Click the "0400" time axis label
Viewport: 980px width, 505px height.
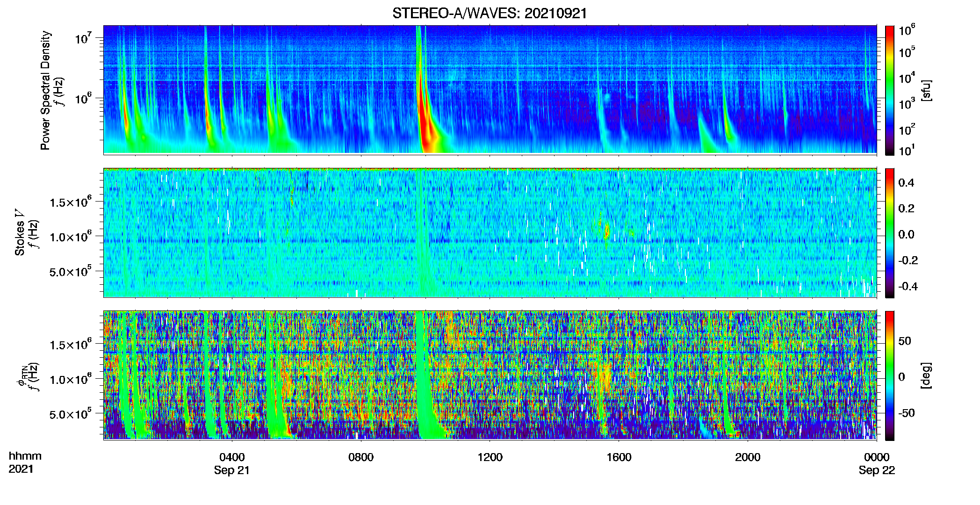click(x=232, y=457)
